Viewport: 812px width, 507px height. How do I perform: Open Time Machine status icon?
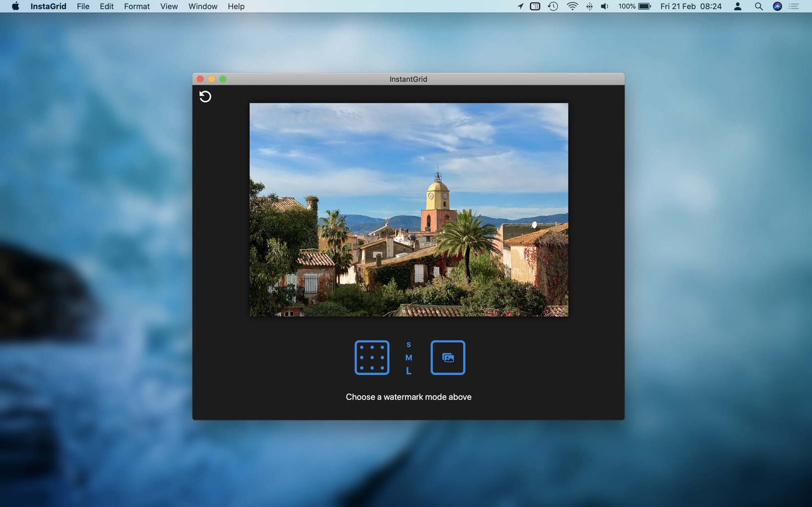pos(553,6)
